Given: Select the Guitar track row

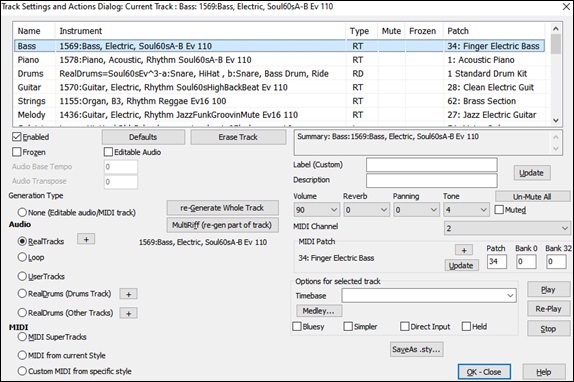Looking at the screenshot, I should pos(279,87).
